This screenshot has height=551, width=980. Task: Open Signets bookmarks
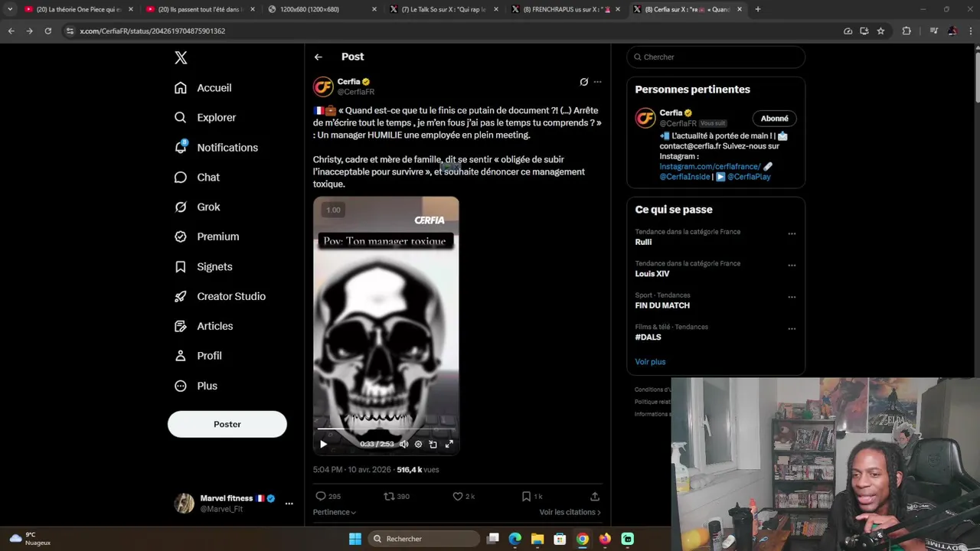pos(204,267)
